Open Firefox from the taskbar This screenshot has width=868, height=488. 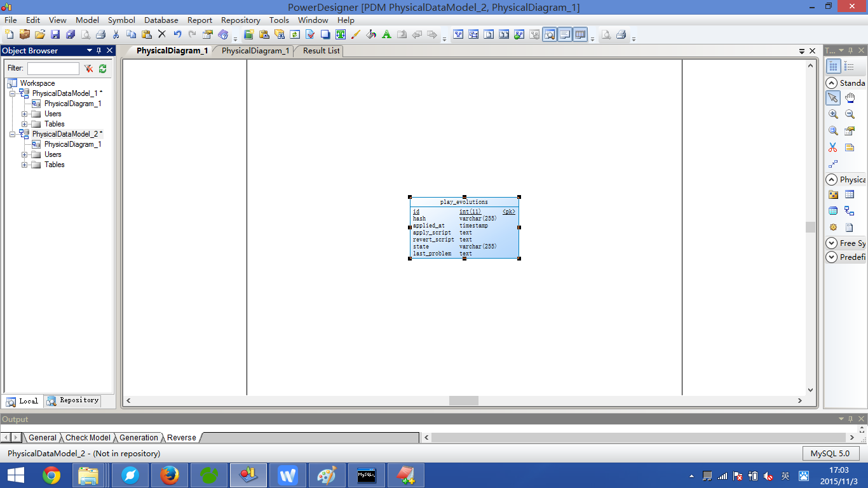coord(170,475)
